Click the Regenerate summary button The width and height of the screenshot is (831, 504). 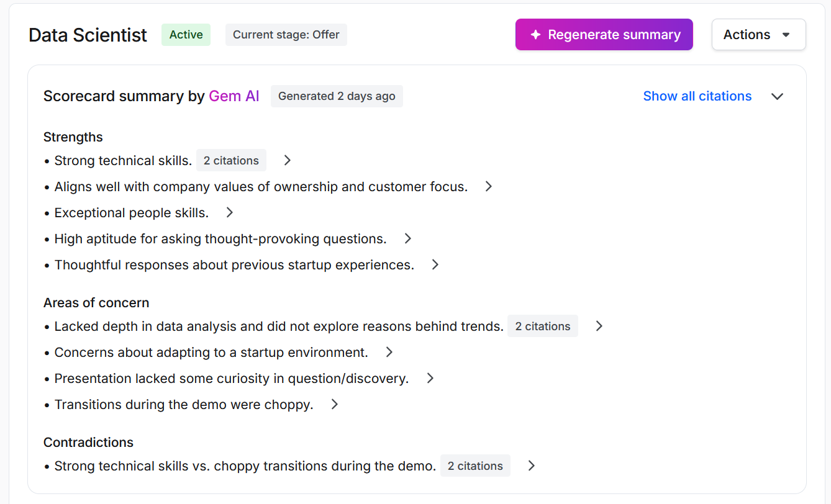604,35
